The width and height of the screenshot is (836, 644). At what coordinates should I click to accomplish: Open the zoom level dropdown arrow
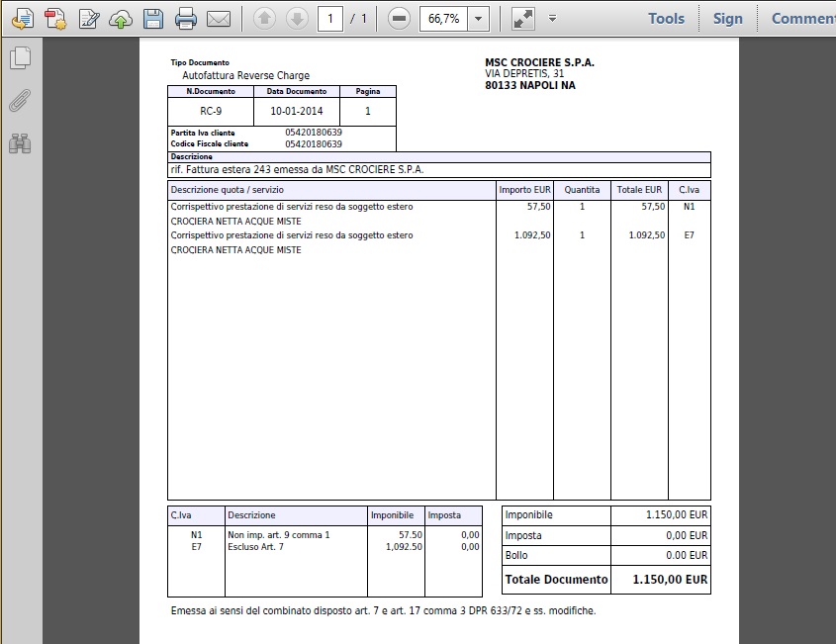478,19
